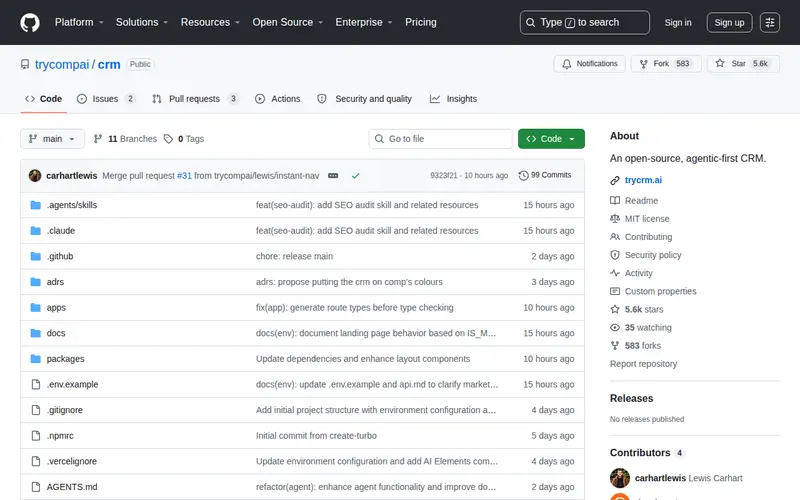800x500 pixels.
Task: Click the Sign in link
Action: point(678,22)
